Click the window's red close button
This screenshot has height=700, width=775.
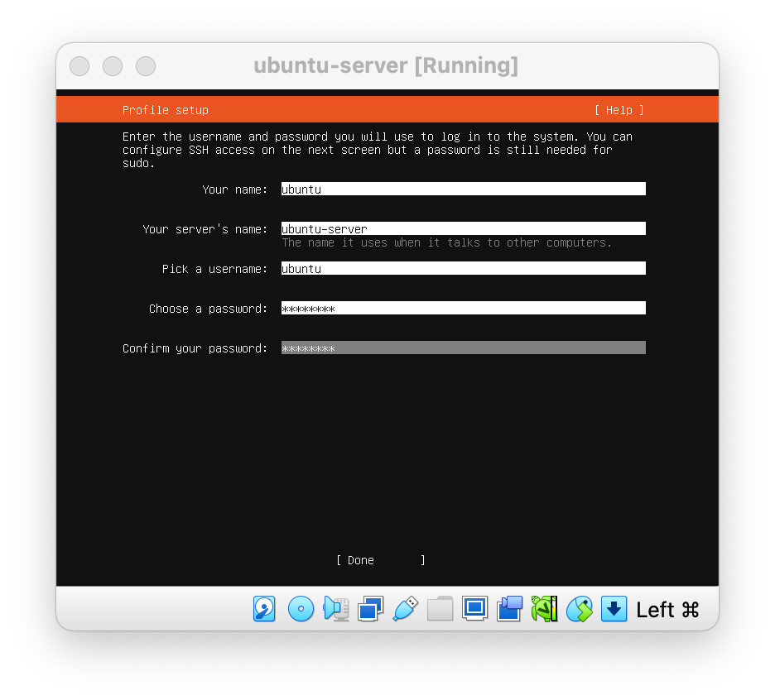coord(79,66)
